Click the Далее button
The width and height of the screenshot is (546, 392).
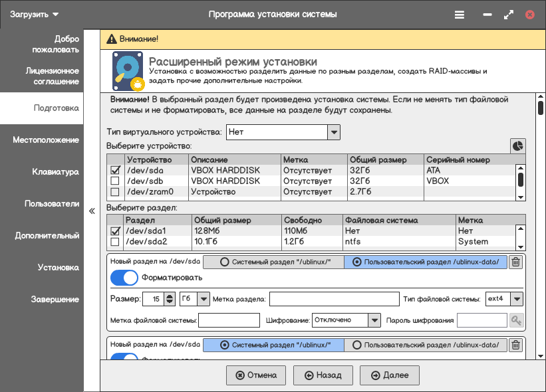click(389, 375)
